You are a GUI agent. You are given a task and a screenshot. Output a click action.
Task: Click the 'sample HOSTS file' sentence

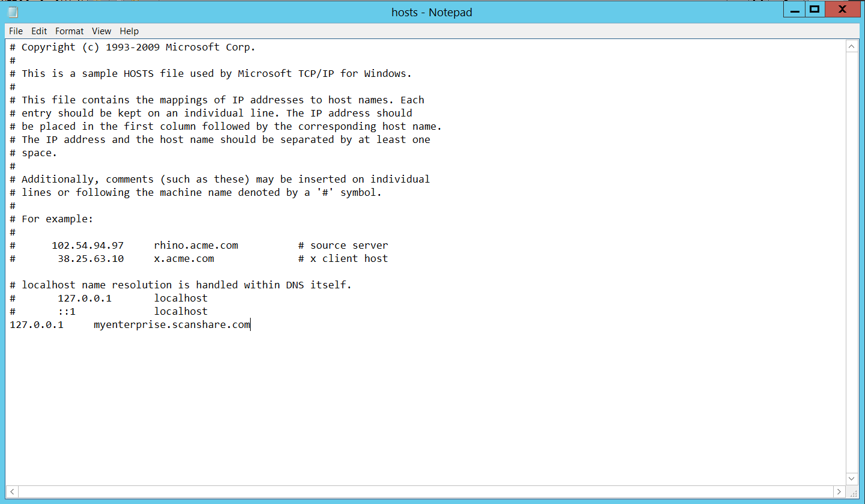[211, 74]
